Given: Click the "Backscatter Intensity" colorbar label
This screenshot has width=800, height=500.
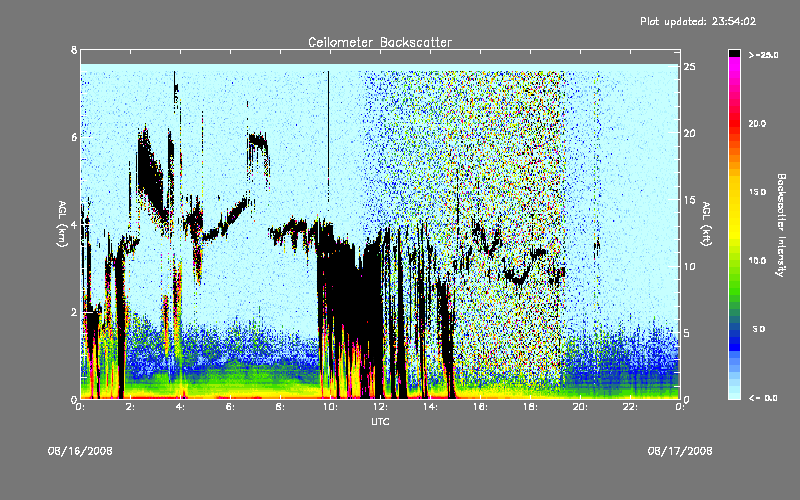Looking at the screenshot, I should point(781,225).
